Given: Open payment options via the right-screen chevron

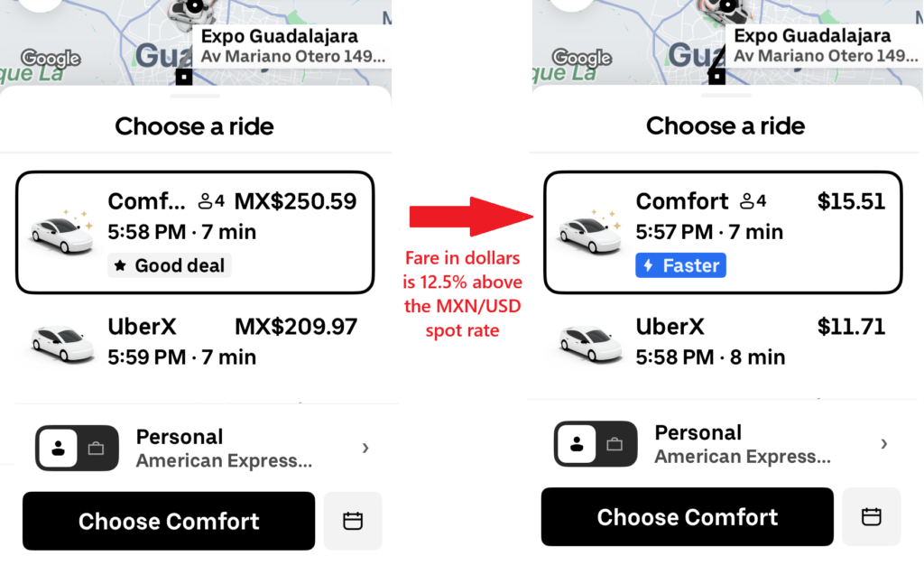Looking at the screenshot, I should coord(883,443).
